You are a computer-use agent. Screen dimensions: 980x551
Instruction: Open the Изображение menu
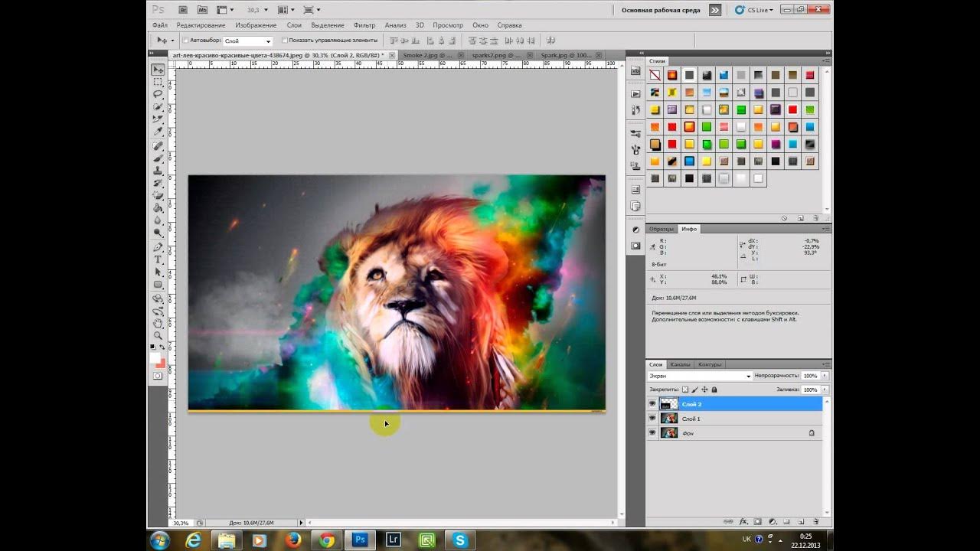(256, 25)
